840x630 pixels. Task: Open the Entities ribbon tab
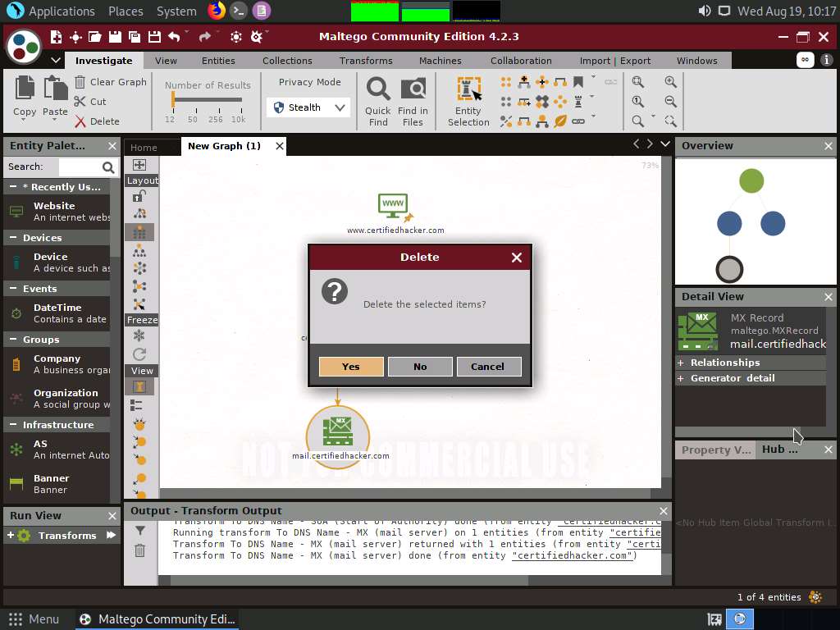click(218, 61)
